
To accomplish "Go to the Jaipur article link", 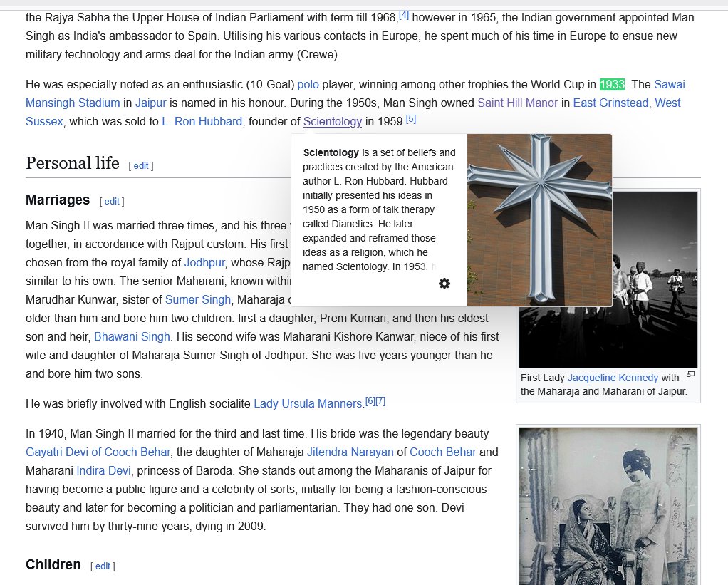I will (x=150, y=103).
